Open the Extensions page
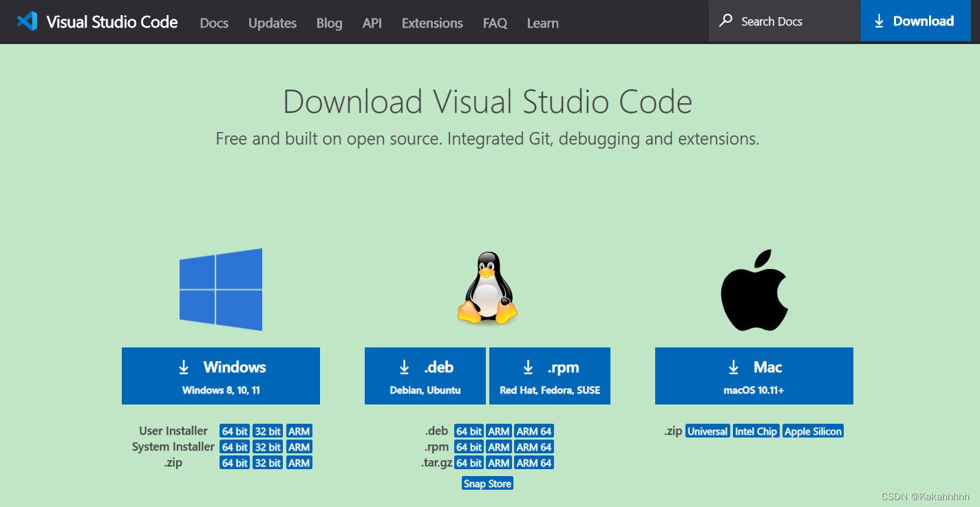980x507 pixels. [432, 23]
